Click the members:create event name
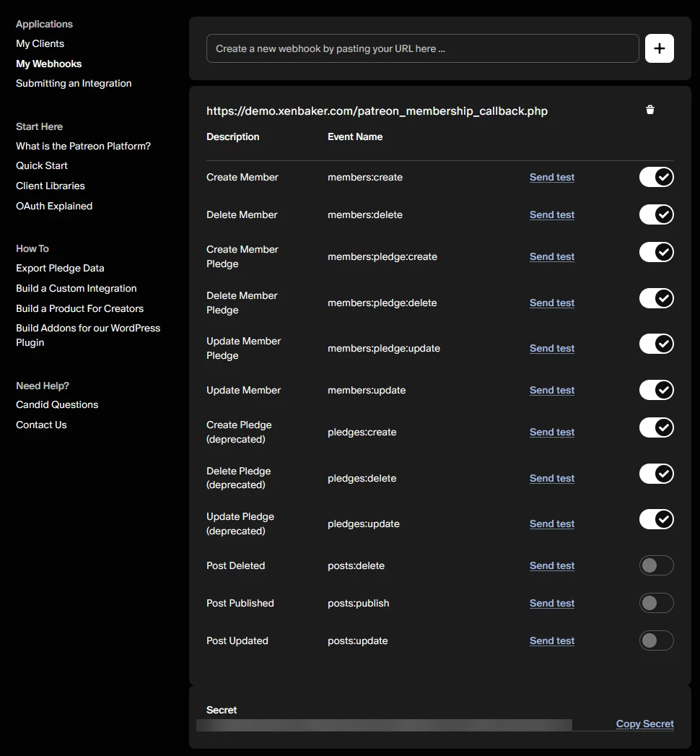Image resolution: width=700 pixels, height=756 pixels. (364, 177)
